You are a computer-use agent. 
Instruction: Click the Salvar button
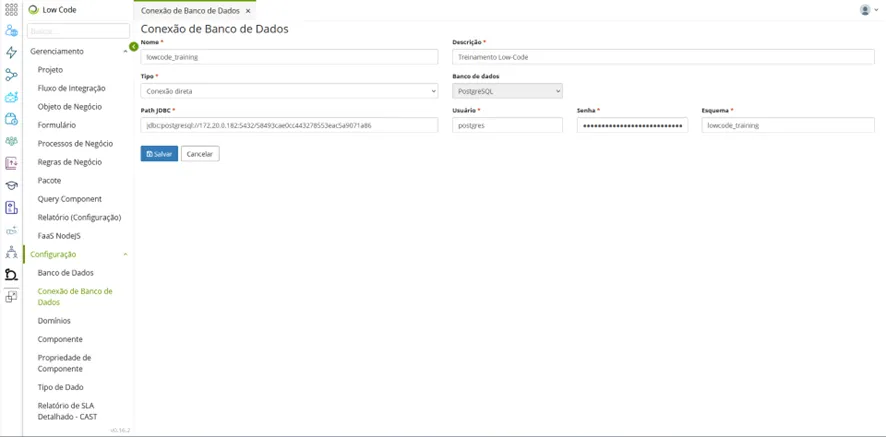[x=159, y=154]
